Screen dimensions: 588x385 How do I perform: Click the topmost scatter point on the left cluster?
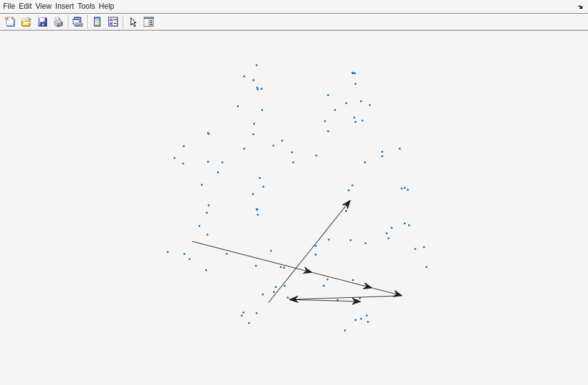point(256,65)
